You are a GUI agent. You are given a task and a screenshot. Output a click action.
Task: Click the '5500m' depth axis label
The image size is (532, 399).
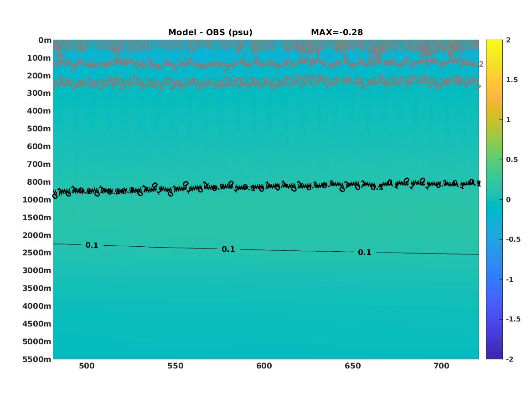point(37,359)
